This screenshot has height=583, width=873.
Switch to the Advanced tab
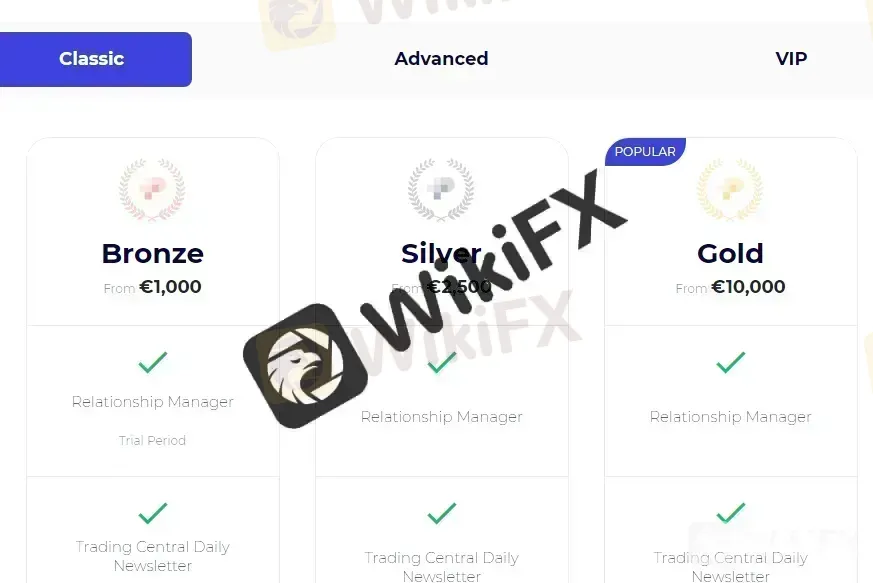coord(441,58)
